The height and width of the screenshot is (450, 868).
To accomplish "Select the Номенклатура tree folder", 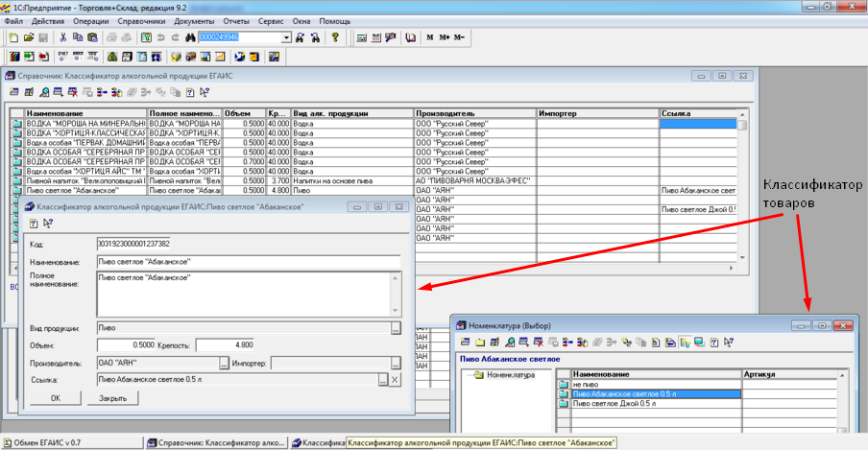I will coord(513,375).
